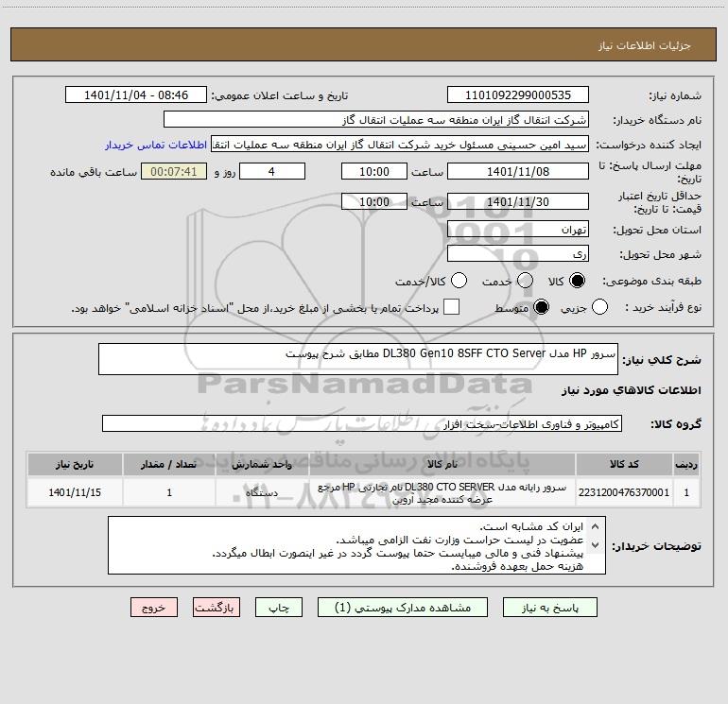Click the response deadline time field beside 1401/11/08

point(374,171)
